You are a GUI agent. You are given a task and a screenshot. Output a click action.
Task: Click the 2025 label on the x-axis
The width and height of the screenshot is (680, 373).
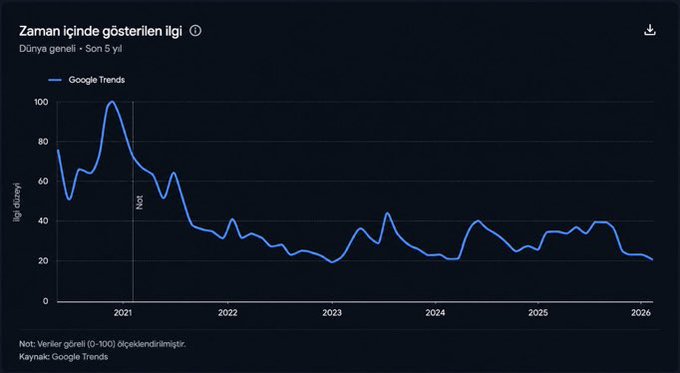pos(538,313)
